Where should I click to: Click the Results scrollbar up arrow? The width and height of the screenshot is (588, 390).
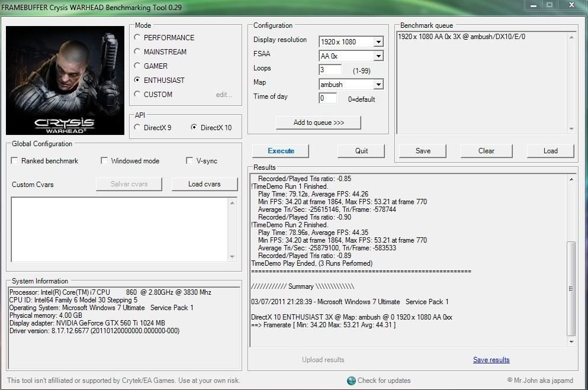click(x=571, y=179)
